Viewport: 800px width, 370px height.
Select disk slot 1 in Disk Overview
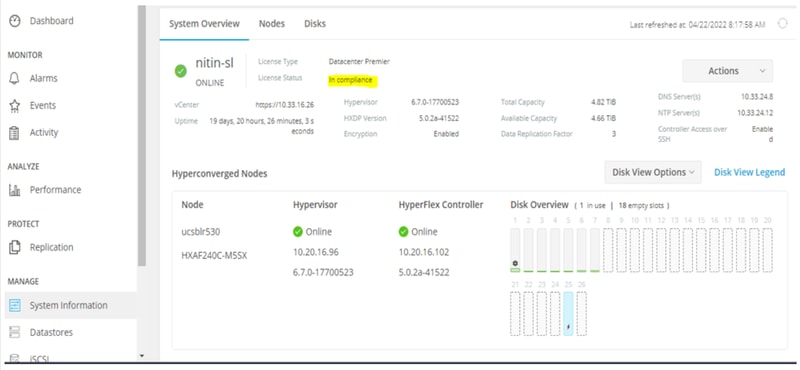515,250
